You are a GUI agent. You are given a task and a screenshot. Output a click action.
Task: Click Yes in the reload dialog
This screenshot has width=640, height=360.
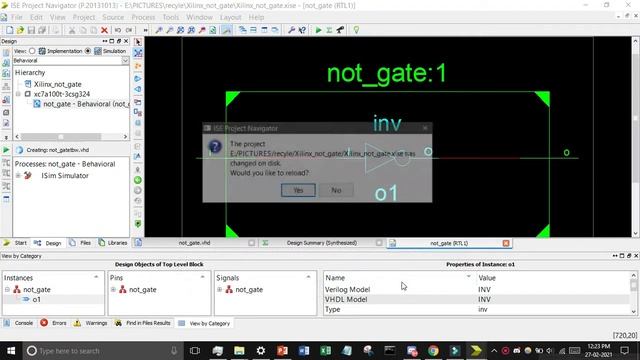point(298,190)
